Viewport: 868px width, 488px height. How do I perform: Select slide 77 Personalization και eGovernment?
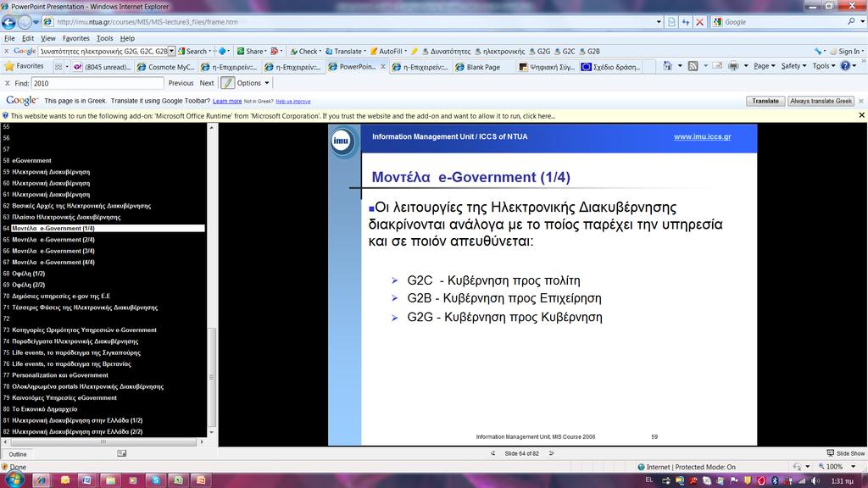60,375
